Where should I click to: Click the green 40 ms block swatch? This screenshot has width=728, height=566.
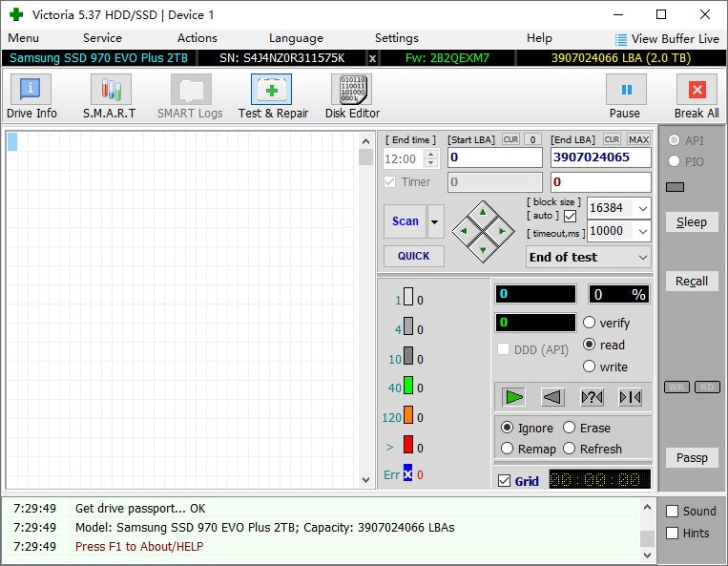coord(408,386)
